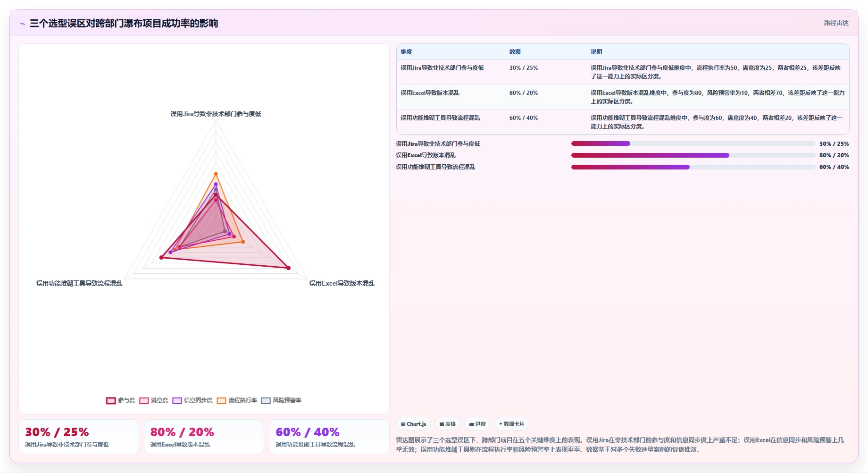Image resolution: width=868 pixels, height=473 pixels.
Task: Select the 60% / 40% data card
Action: [329, 437]
